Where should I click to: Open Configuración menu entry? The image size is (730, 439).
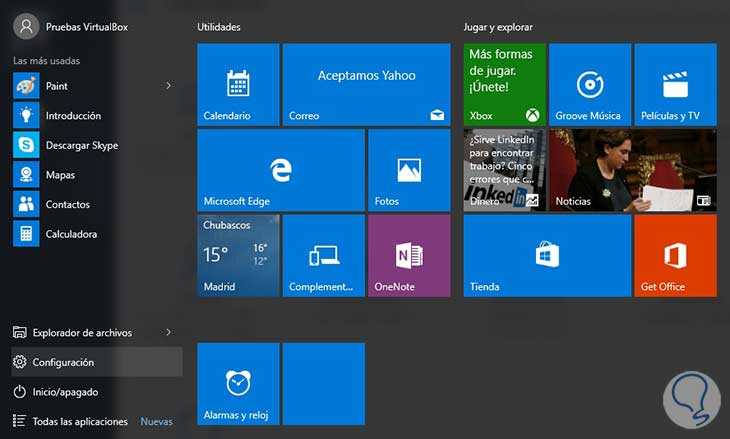coord(97,362)
